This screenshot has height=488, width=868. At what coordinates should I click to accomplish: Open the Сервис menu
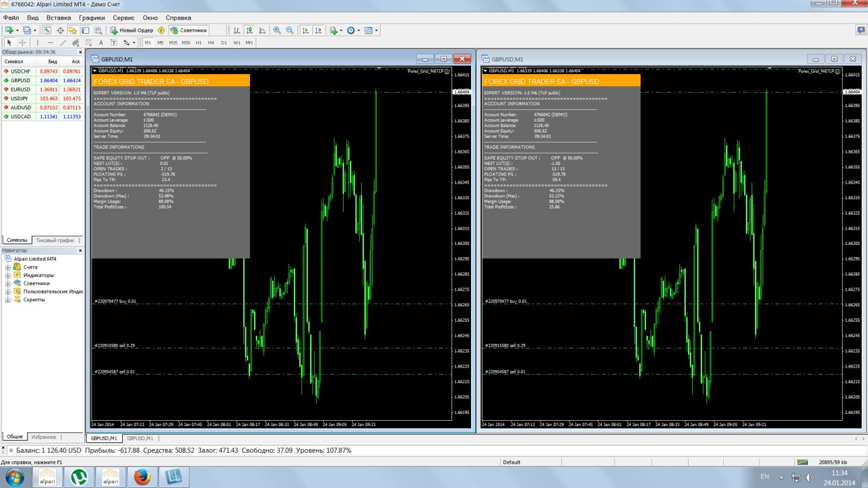point(124,18)
